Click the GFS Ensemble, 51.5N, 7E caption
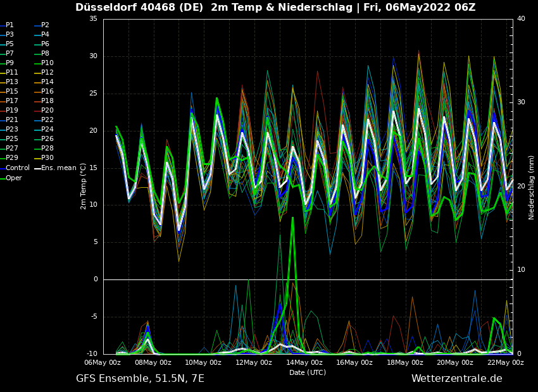This screenshot has height=392, width=538. (x=140, y=379)
